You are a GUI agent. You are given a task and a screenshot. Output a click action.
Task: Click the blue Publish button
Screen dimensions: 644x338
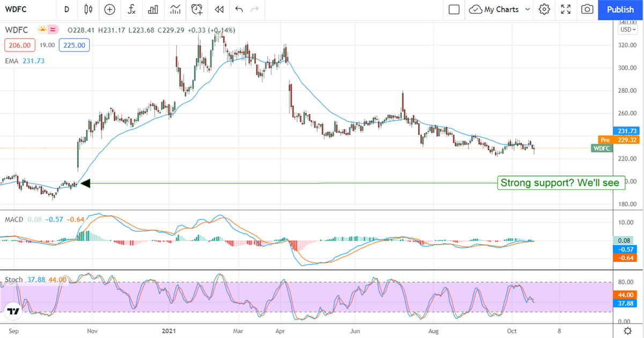point(621,10)
